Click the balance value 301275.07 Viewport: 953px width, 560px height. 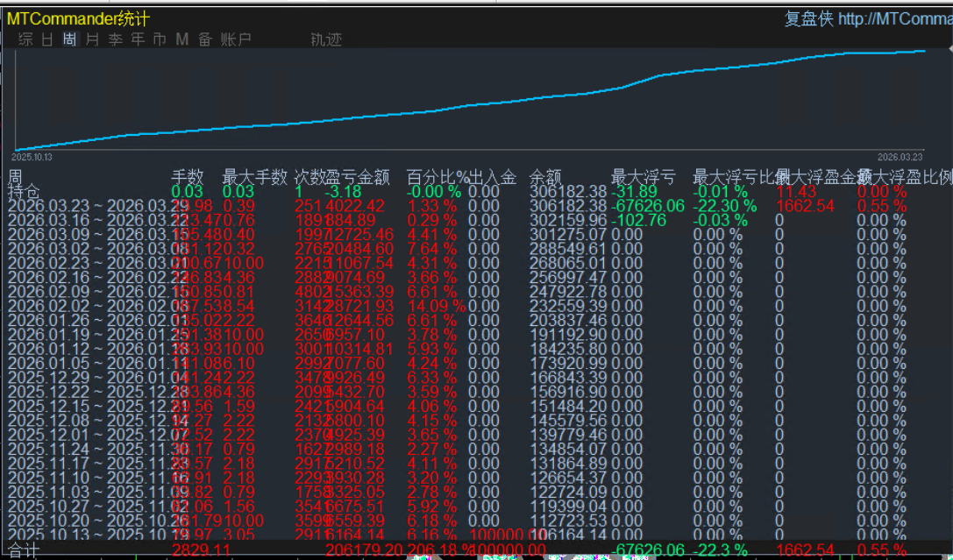pos(568,235)
